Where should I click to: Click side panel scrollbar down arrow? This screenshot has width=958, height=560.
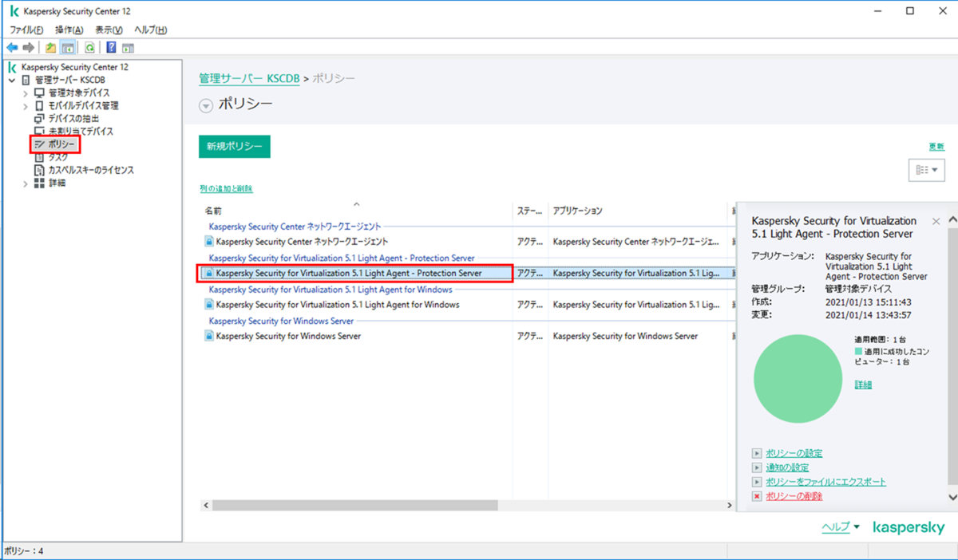952,496
